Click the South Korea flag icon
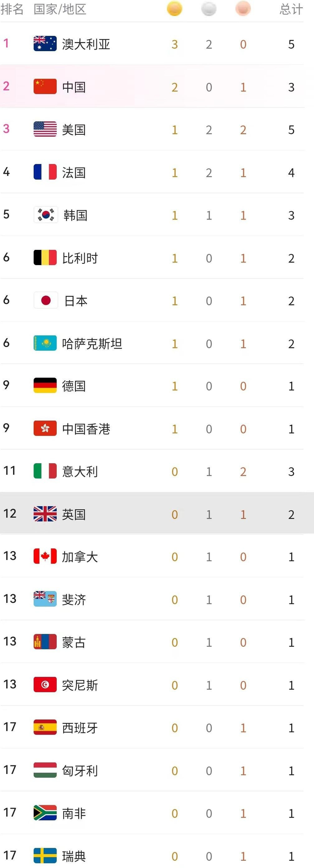The width and height of the screenshot is (314, 868). [x=44, y=213]
